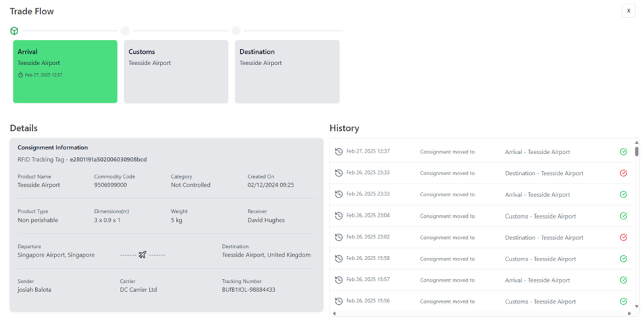The width and height of the screenshot is (644, 325).
Task: Click green check status for Feb 26 23:04
Action: 623,216
